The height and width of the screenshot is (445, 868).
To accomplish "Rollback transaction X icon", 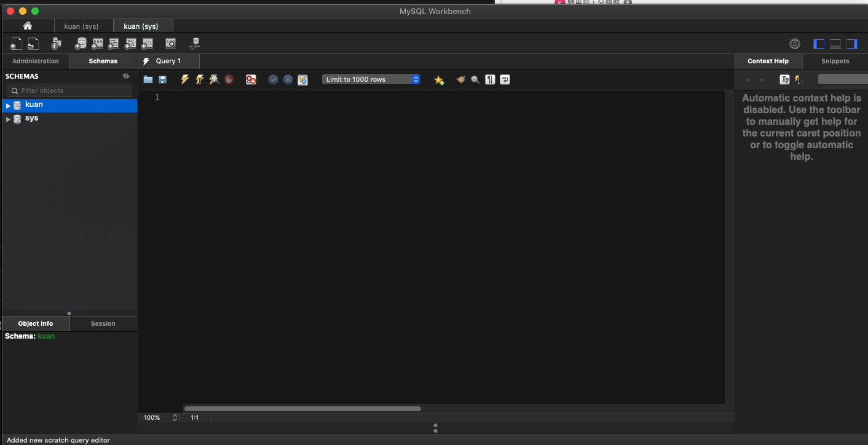I will click(x=288, y=80).
